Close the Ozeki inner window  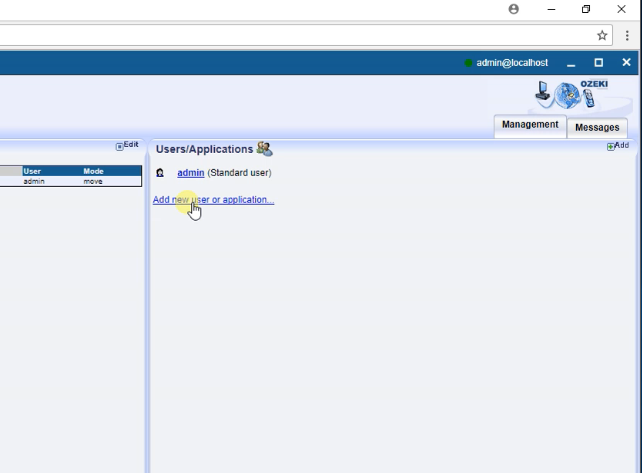[626, 62]
